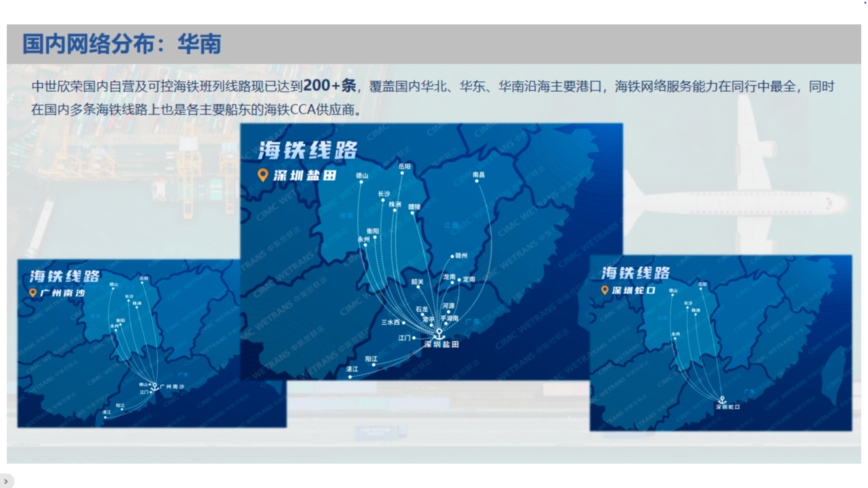Click the orange pin beside 广州南沙

[x=33, y=292]
